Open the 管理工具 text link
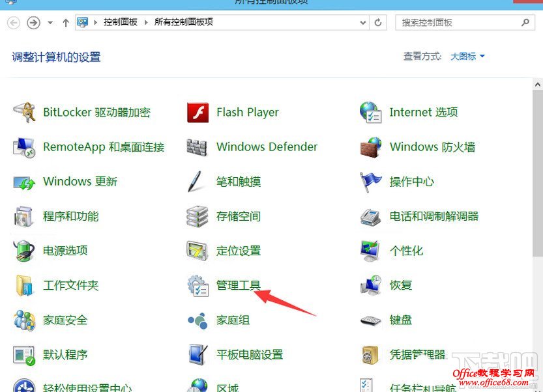Screen dimensions: 543x392 point(239,285)
